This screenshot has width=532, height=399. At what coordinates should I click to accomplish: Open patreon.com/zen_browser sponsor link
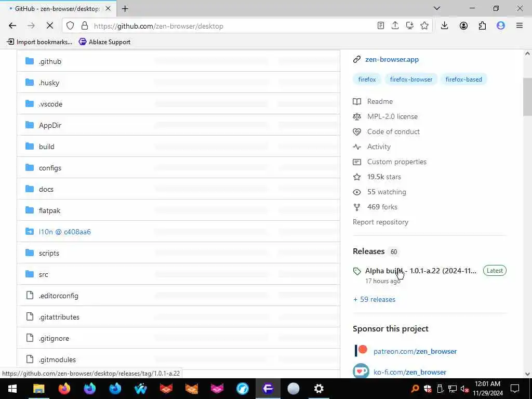pos(415,352)
